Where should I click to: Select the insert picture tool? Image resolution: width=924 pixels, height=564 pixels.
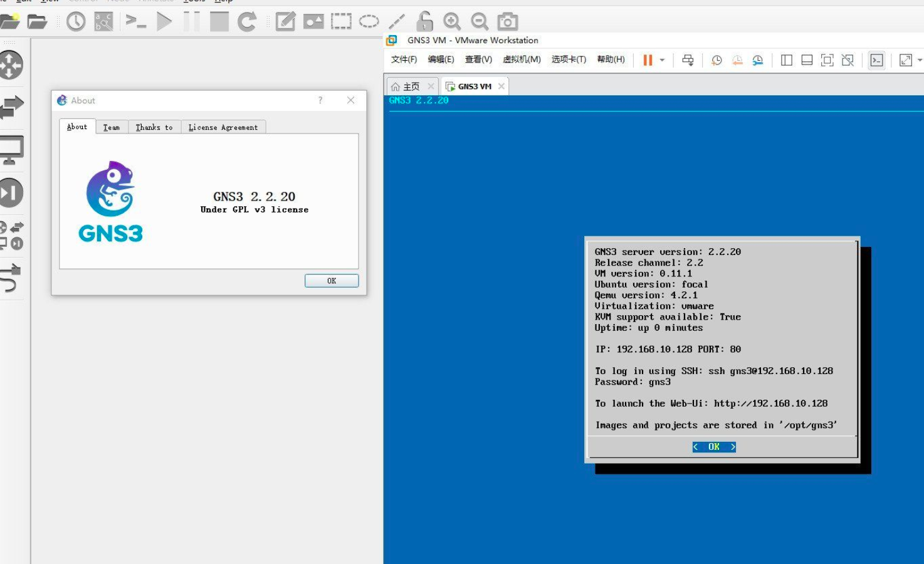tap(313, 22)
